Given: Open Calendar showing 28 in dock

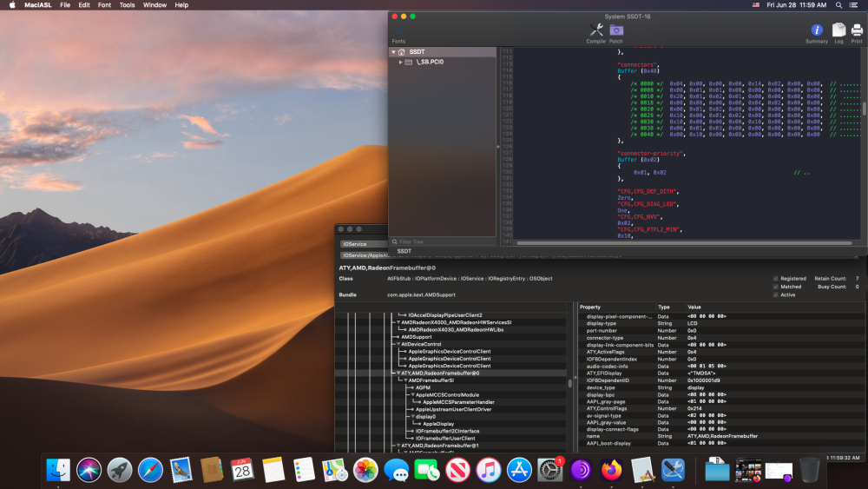Looking at the screenshot, I should (x=242, y=470).
